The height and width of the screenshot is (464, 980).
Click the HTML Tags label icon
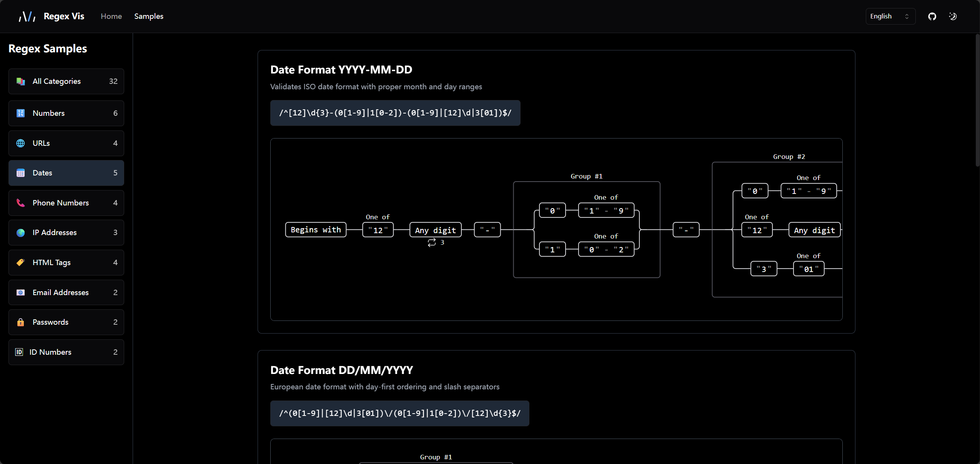(21, 262)
